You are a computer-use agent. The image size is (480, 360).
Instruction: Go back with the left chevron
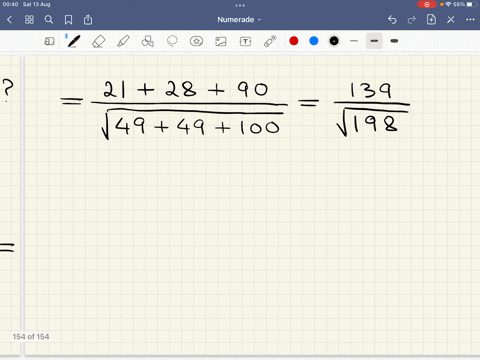(10, 20)
